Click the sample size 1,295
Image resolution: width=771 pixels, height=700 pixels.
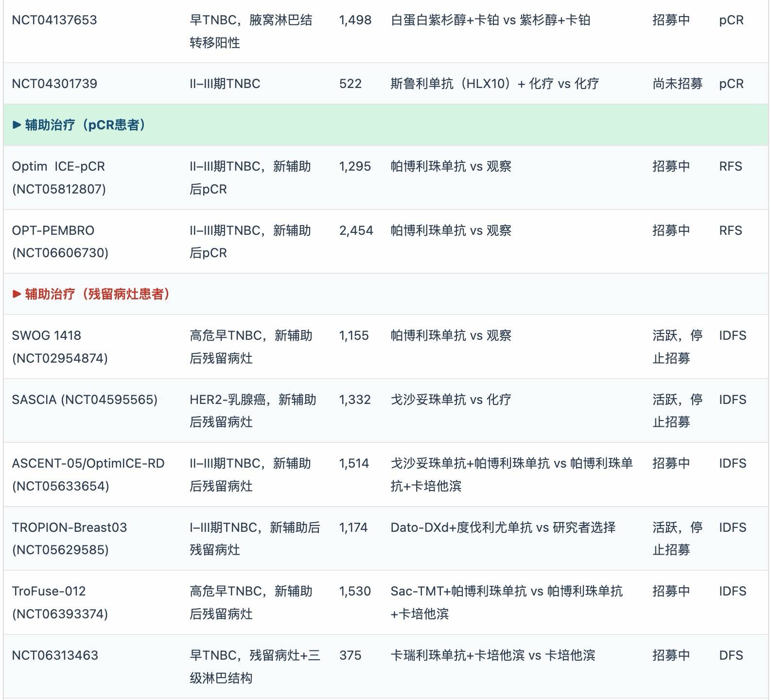[355, 166]
